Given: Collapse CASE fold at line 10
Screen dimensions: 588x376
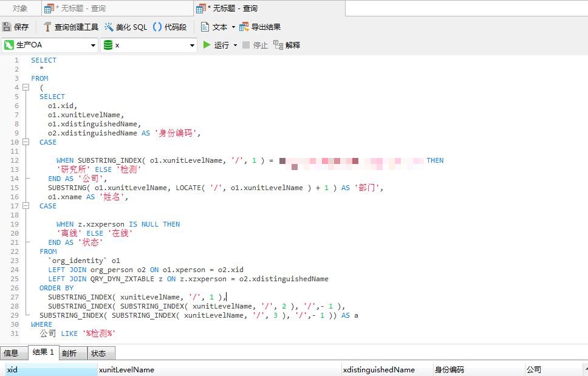Looking at the screenshot, I should pyautogui.click(x=26, y=142).
